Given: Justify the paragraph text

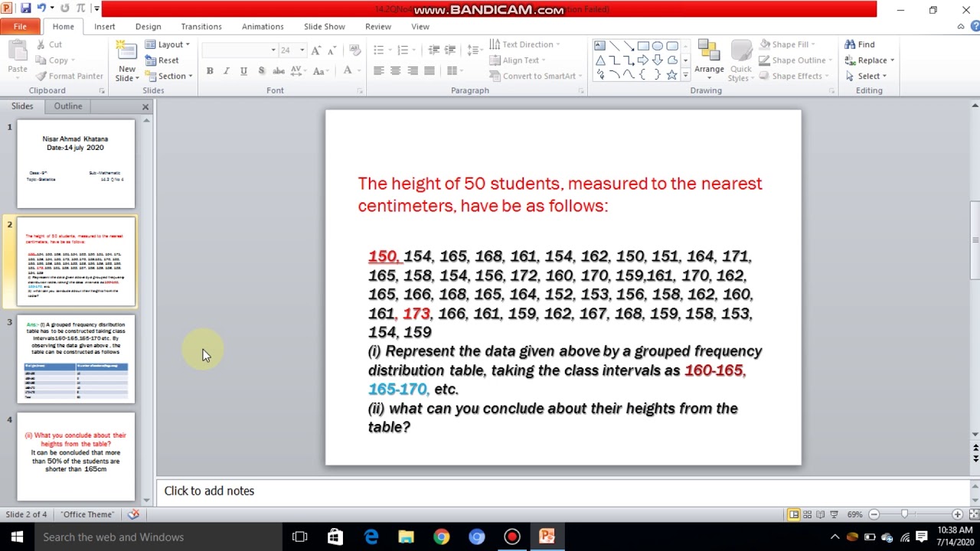Looking at the screenshot, I should pyautogui.click(x=430, y=71).
